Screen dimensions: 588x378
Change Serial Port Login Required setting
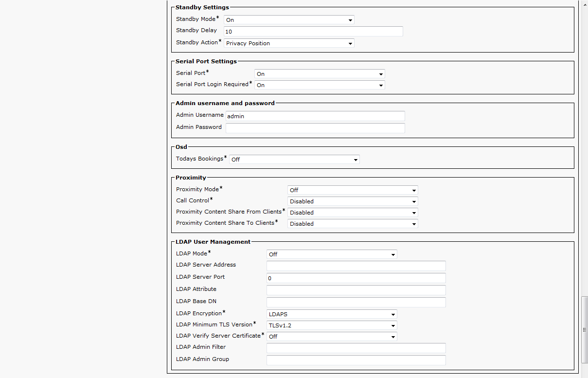tap(320, 85)
